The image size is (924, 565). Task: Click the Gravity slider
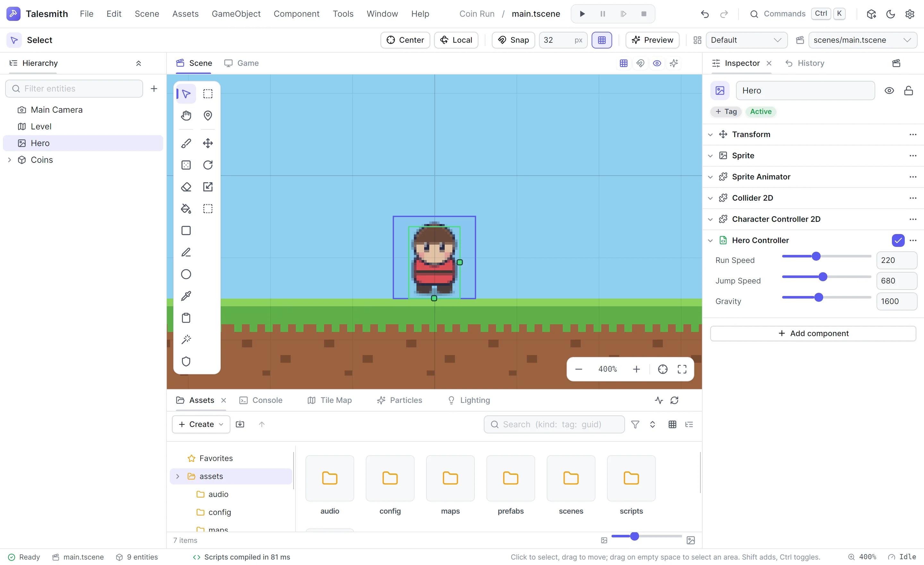point(826,297)
